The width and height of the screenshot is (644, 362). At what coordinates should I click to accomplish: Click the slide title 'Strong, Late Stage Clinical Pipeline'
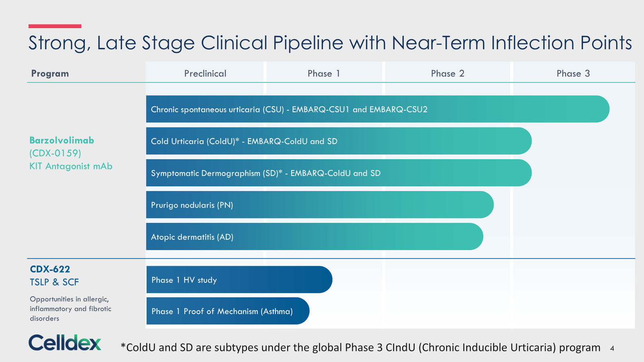click(x=330, y=43)
